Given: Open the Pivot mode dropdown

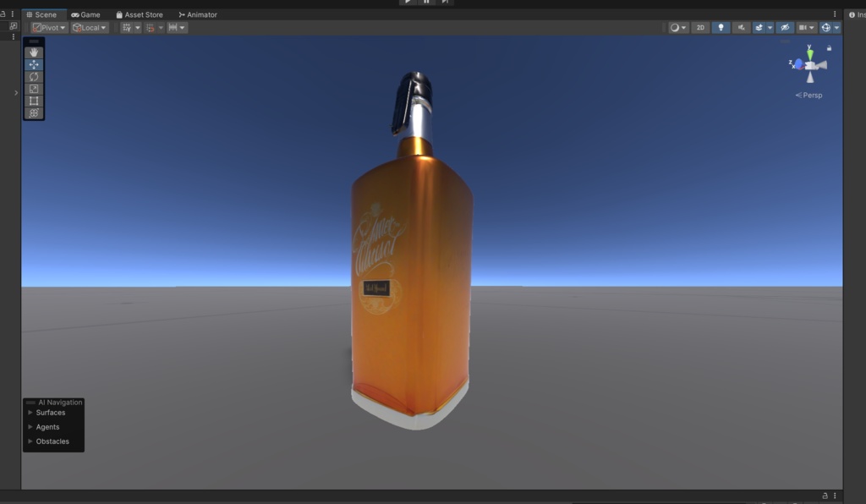Looking at the screenshot, I should click(51, 27).
